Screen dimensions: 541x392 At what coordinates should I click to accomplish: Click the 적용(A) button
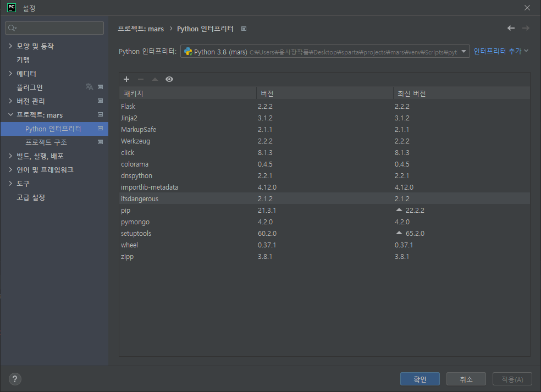point(512,379)
